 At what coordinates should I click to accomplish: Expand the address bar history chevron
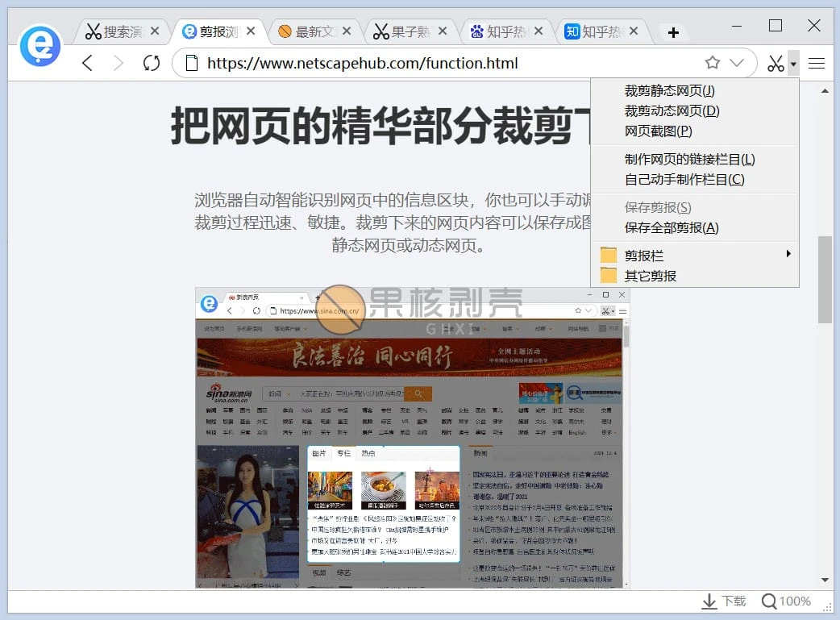[737, 63]
